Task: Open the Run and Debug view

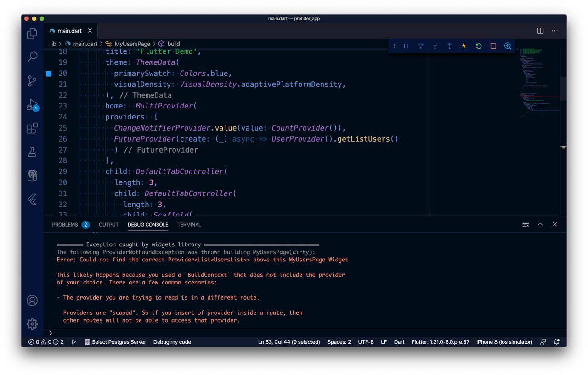Action: [32, 105]
